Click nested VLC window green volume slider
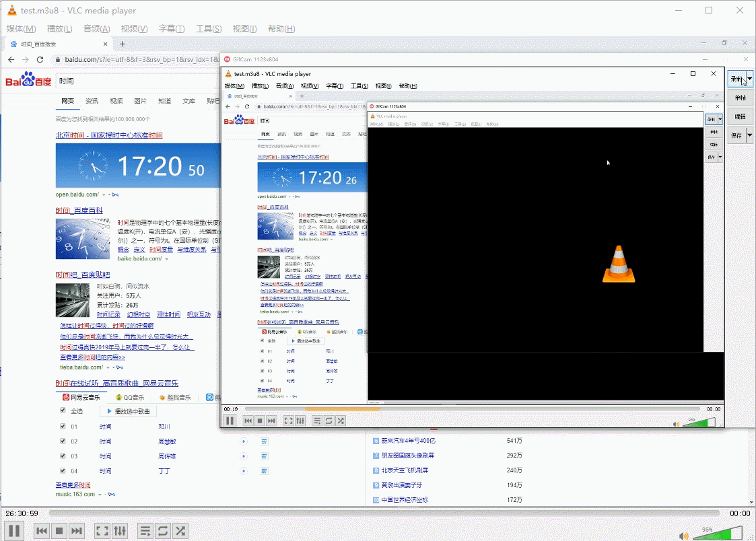The width and height of the screenshot is (756, 541). 699,423
